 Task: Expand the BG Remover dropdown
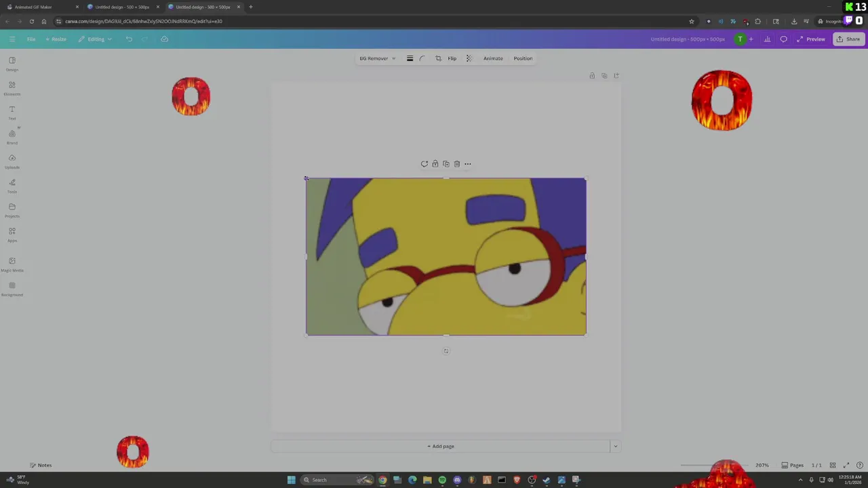point(378,58)
